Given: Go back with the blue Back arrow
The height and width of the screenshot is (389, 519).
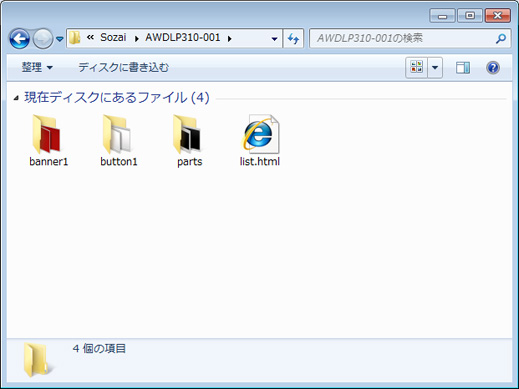Looking at the screenshot, I should tap(19, 39).
